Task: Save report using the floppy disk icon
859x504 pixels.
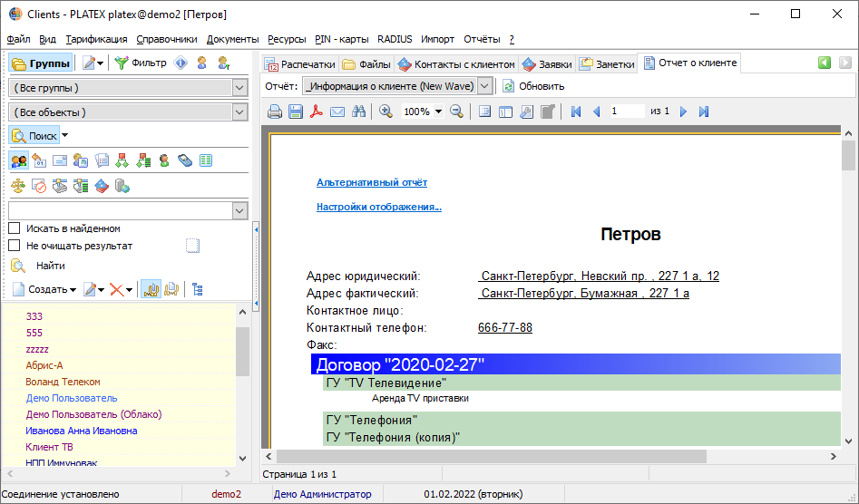Action: [x=296, y=111]
